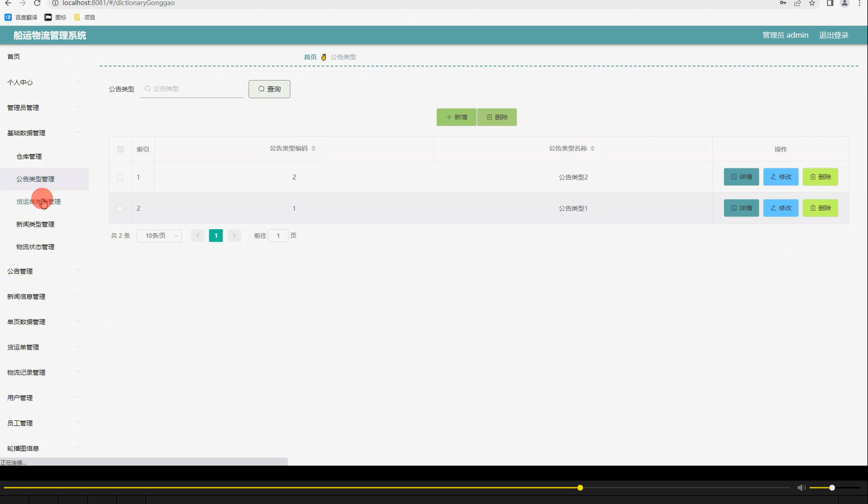This screenshot has width=868, height=504.
Task: Click the plus icon on the 新增 button
Action: click(449, 117)
